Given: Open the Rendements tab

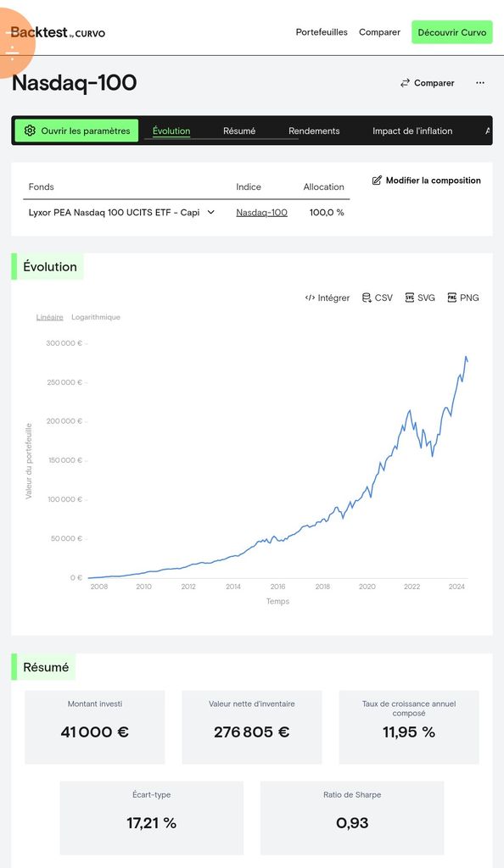Looking at the screenshot, I should [x=314, y=131].
